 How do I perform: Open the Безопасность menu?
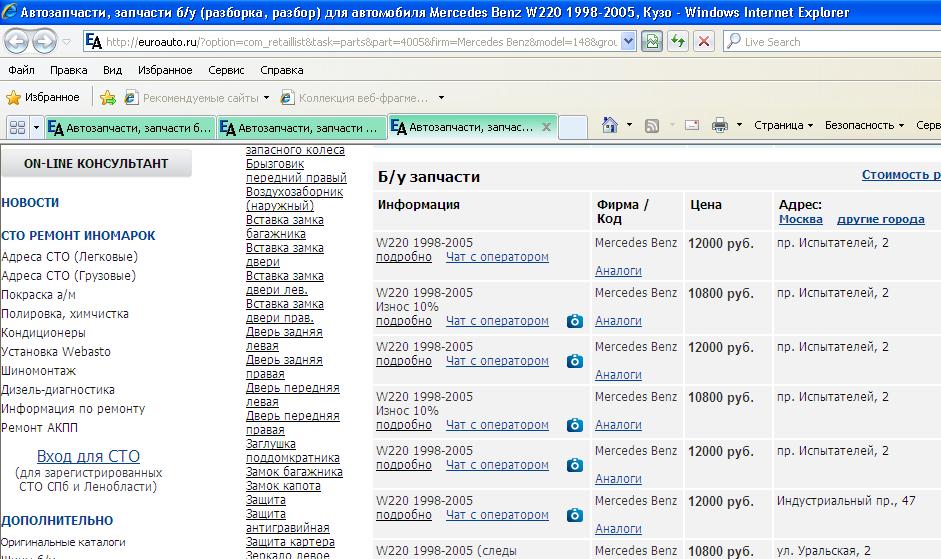pyautogui.click(x=864, y=125)
